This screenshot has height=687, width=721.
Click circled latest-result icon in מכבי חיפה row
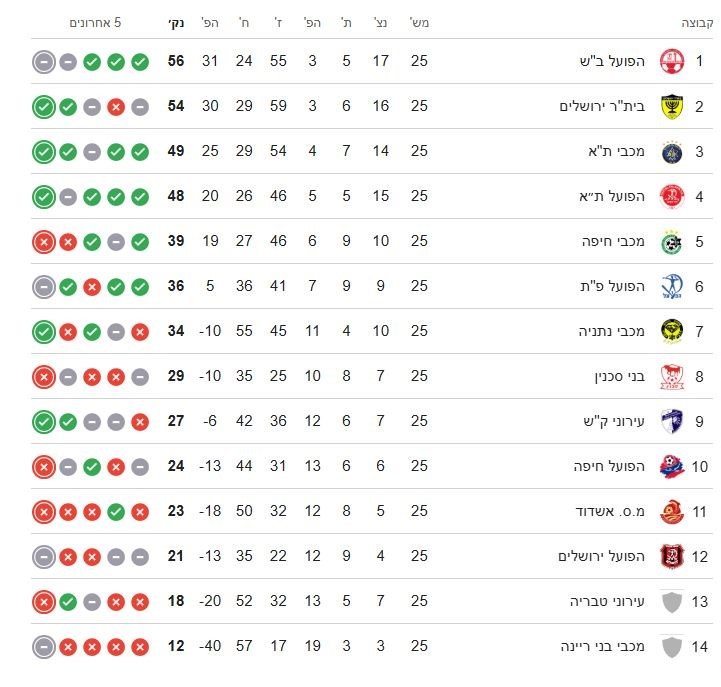(43, 242)
